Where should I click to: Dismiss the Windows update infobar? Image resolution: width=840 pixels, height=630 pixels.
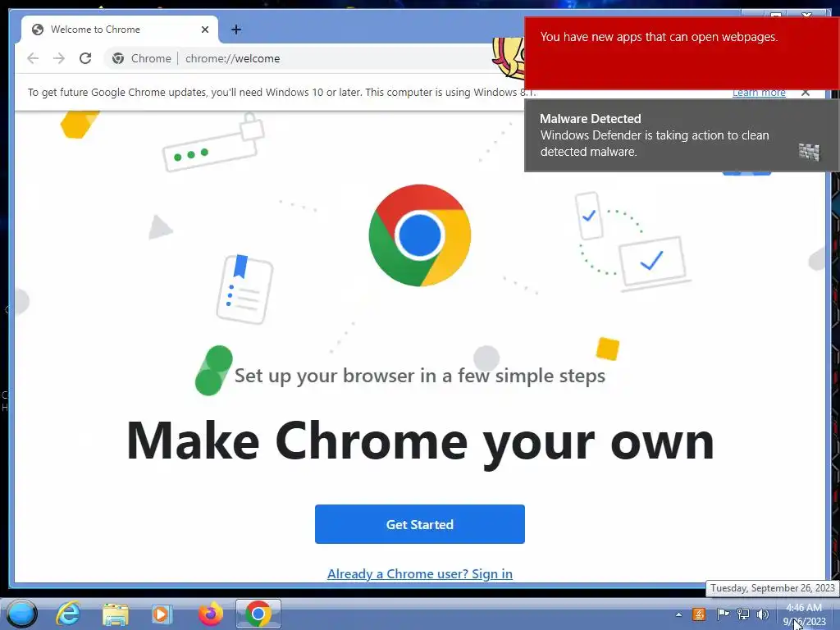806,93
